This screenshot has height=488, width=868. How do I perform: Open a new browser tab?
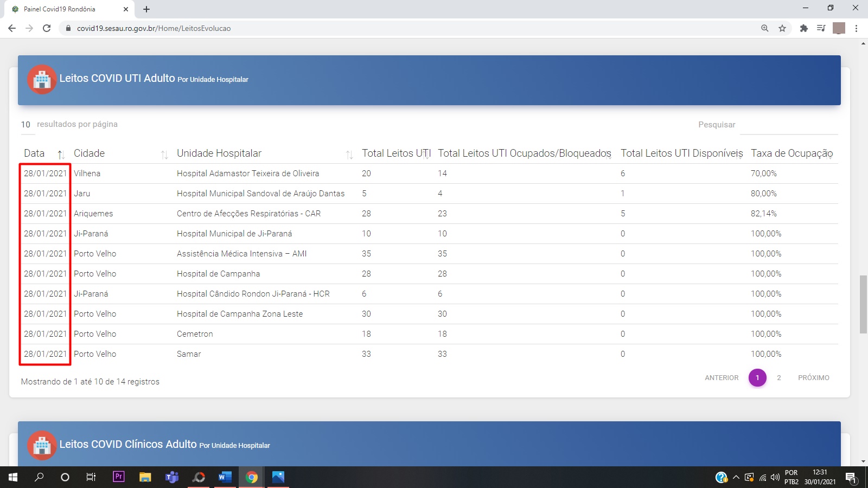(x=146, y=9)
